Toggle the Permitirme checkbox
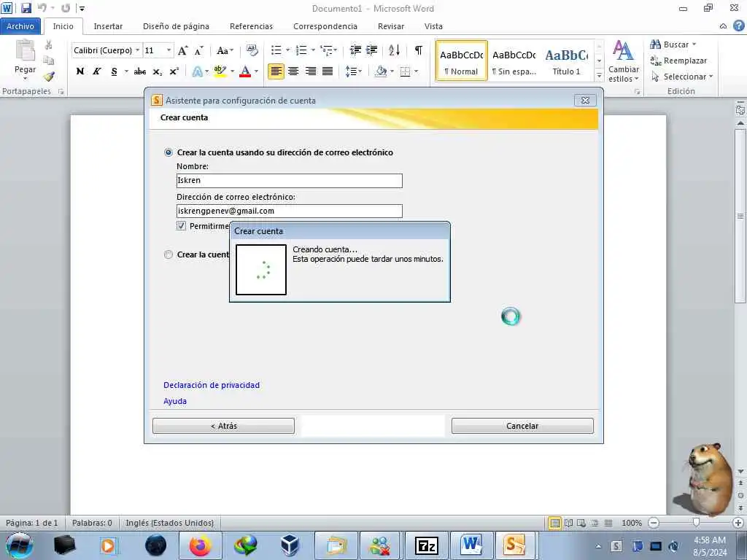 tap(181, 226)
